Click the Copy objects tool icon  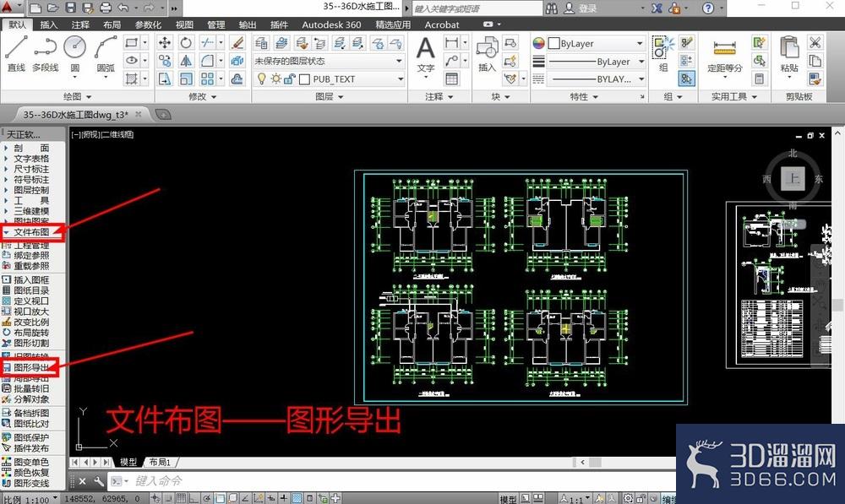click(x=165, y=61)
